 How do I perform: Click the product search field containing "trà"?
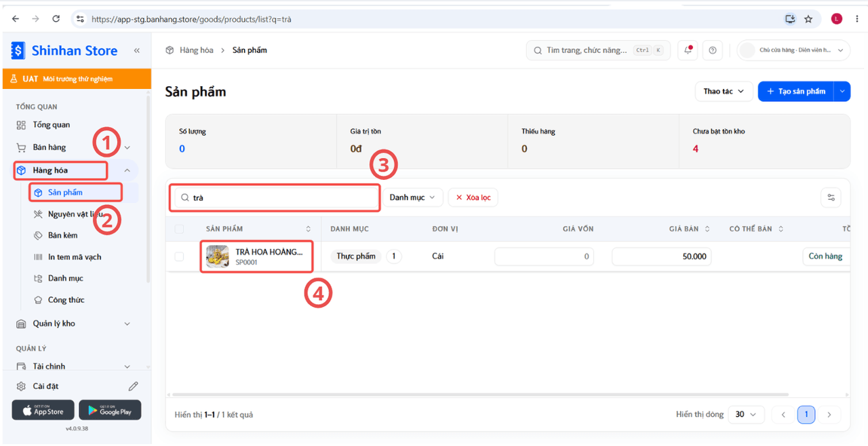274,198
